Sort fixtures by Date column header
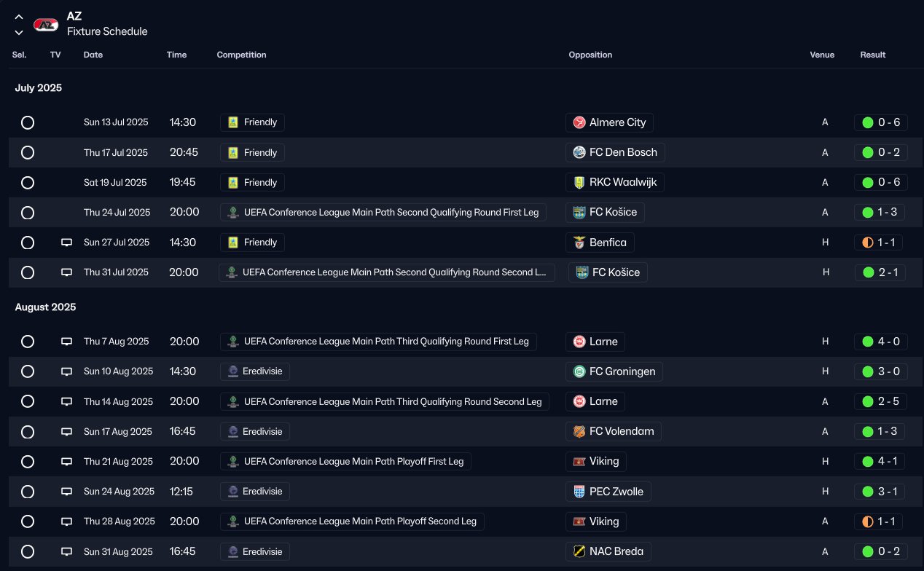924x571 pixels. (93, 55)
